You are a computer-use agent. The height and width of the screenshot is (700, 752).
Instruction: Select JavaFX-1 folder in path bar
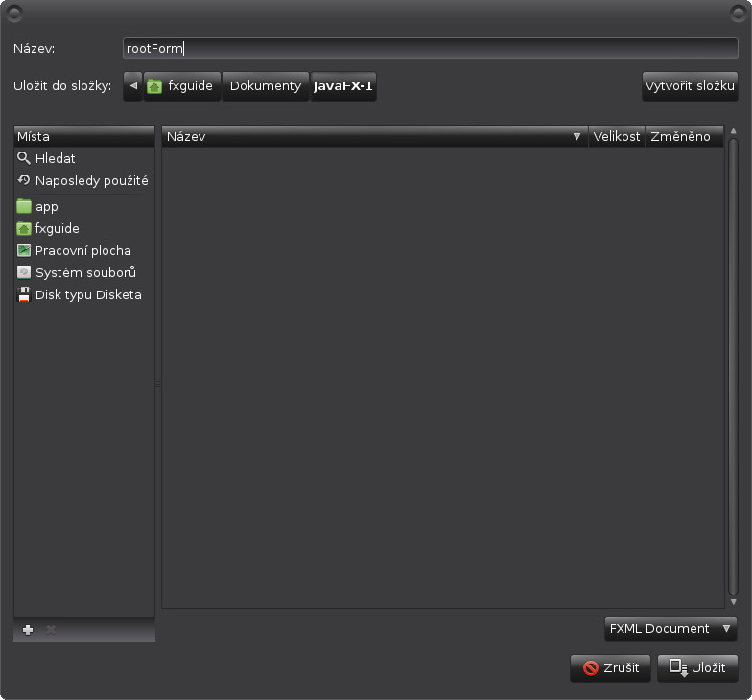[343, 86]
